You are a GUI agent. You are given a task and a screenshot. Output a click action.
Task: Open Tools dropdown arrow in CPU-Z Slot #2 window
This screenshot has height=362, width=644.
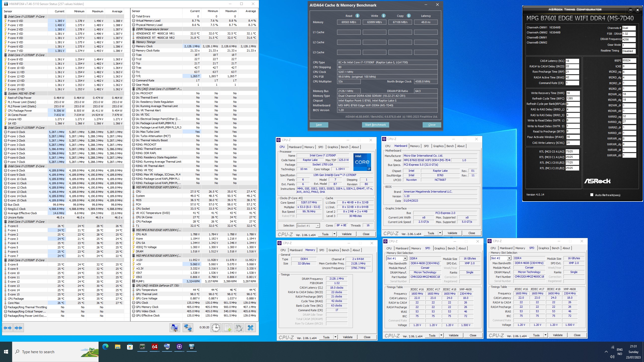(545, 335)
